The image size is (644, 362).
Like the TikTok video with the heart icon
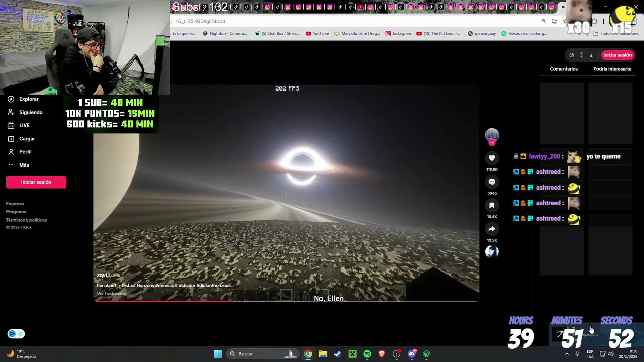pyautogui.click(x=492, y=158)
